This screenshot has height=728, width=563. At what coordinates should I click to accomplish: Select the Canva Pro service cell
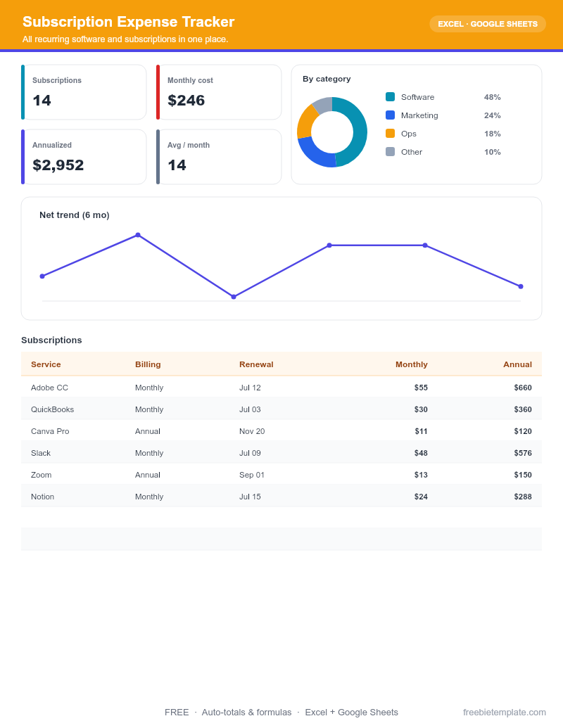coord(50,431)
